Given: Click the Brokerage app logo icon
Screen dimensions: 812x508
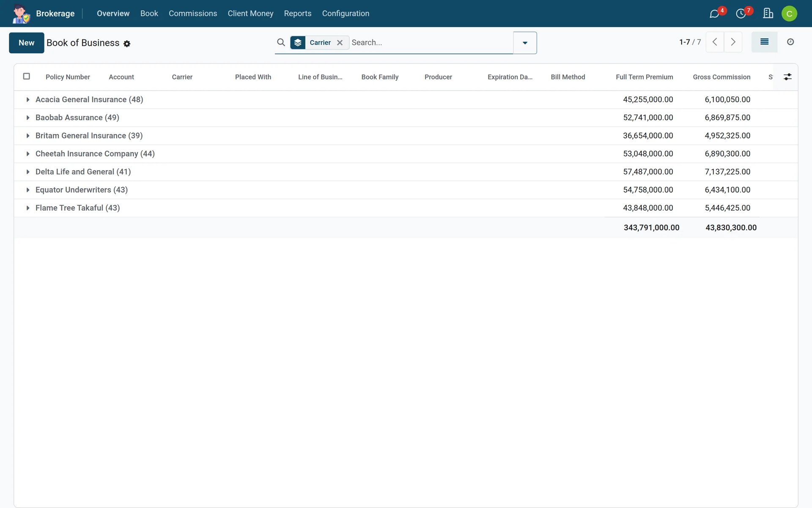Looking at the screenshot, I should [21, 14].
